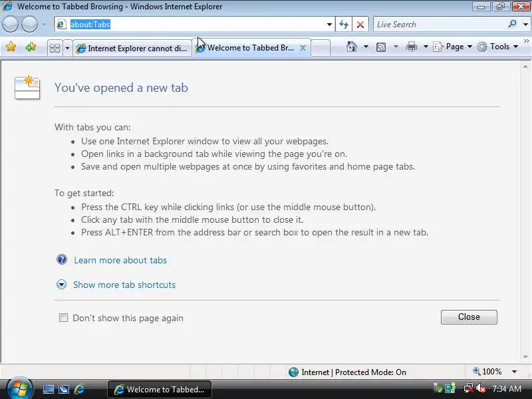This screenshot has width=532, height=399.
Task: Open the Windows Start menu
Action: pyautogui.click(x=19, y=389)
